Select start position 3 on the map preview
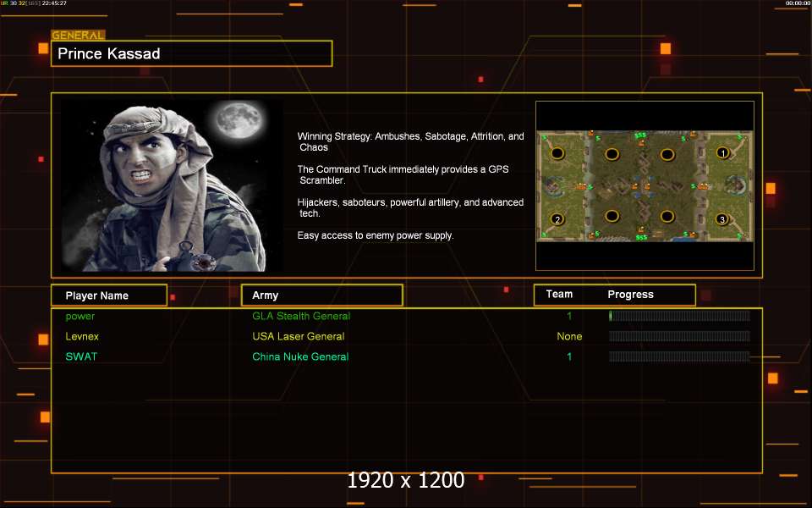Image resolution: width=812 pixels, height=508 pixels. tap(721, 219)
